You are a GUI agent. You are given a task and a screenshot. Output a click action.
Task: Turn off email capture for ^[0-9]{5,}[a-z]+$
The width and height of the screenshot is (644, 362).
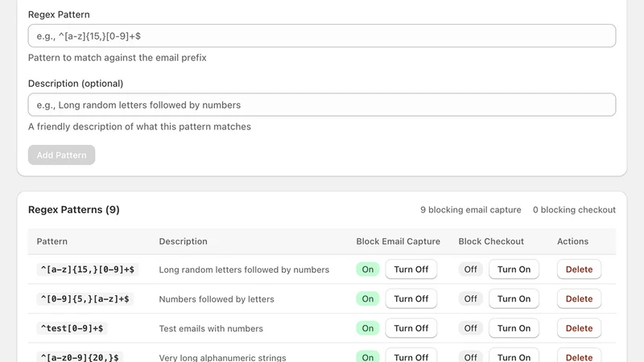pyautogui.click(x=411, y=298)
